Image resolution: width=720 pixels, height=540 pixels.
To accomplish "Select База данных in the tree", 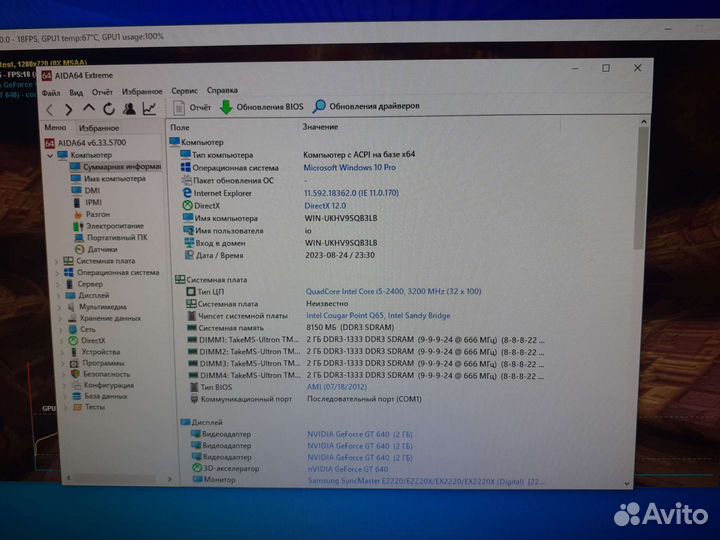I will point(100,396).
